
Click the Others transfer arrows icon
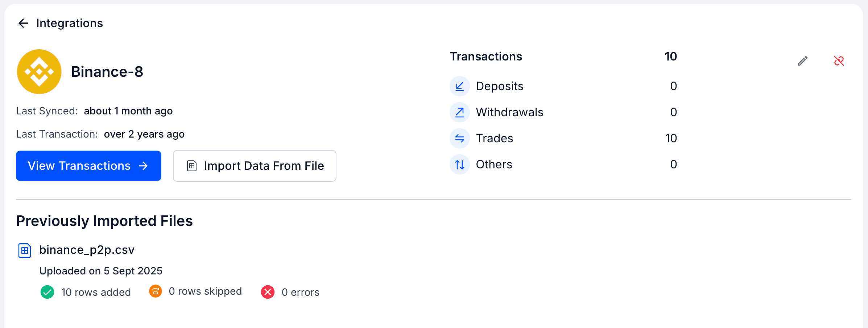[x=459, y=164]
